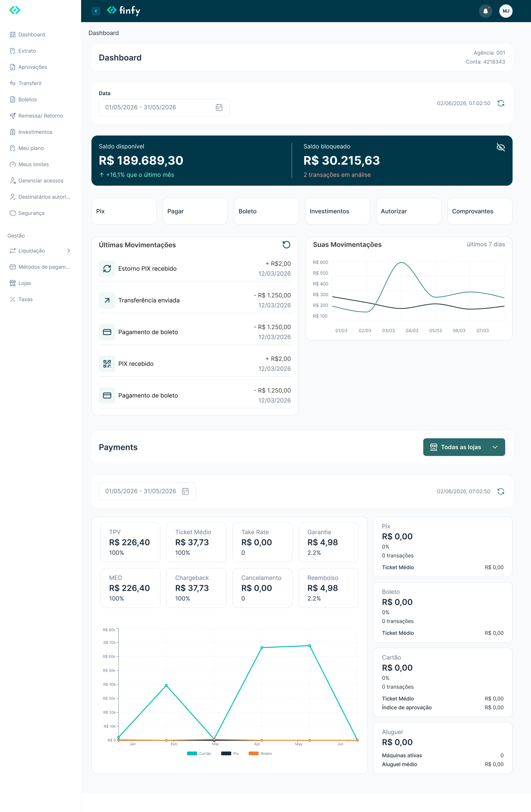Open calendar icon in Payments date field
Viewport: 531px width, 812px height.
185,491
